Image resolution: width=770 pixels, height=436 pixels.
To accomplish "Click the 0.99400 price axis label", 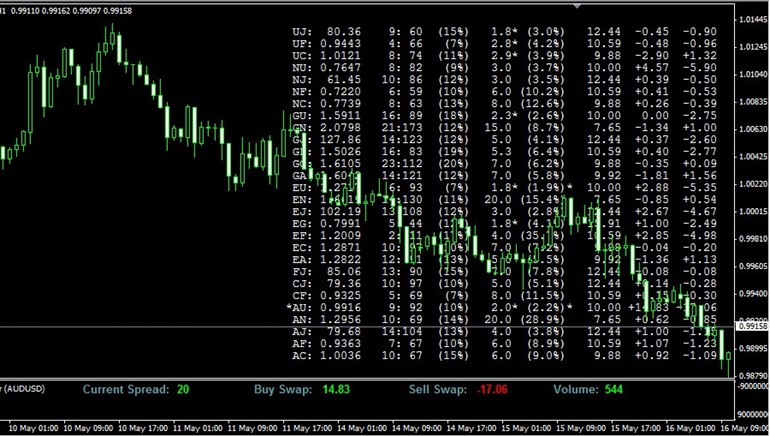I will pyautogui.click(x=751, y=295).
